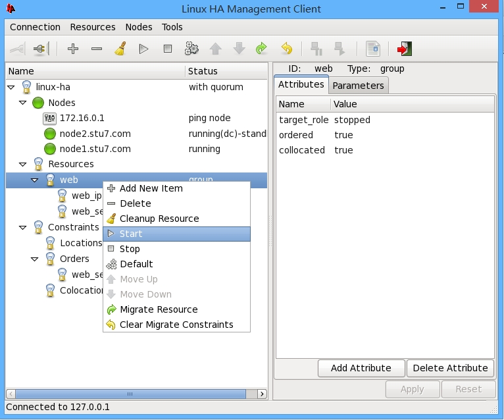Click the Connect toolbar icon
504x420 pixels.
coord(17,49)
